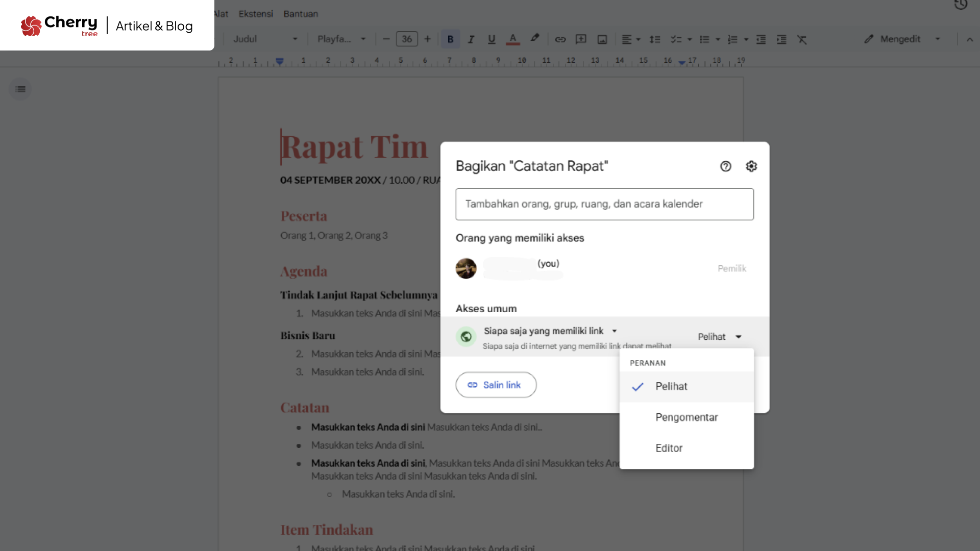Screen dimensions: 980x551
Task: Open the text alignment dropdown
Action: pyautogui.click(x=631, y=39)
